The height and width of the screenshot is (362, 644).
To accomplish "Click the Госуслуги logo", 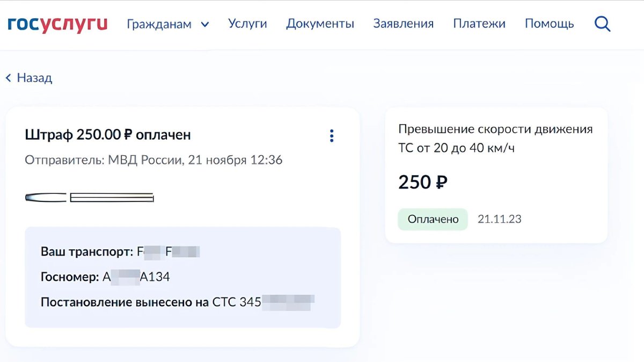I will point(57,24).
